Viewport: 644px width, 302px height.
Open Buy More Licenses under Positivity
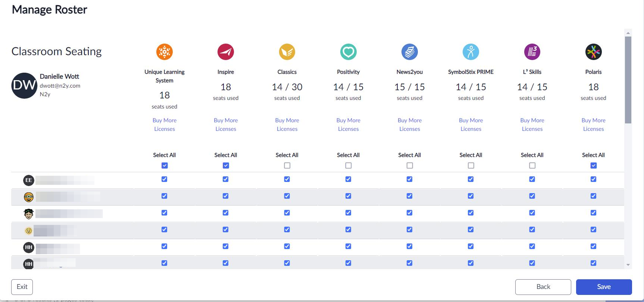(x=348, y=125)
